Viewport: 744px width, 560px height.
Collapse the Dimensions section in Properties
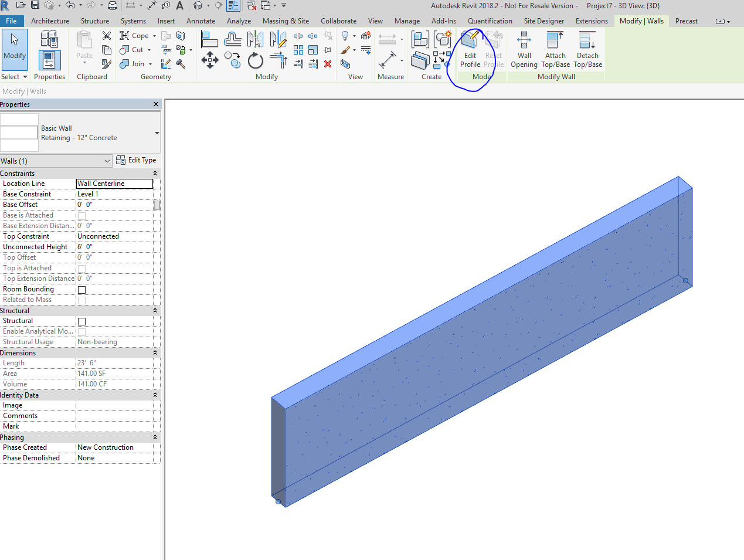coord(154,352)
